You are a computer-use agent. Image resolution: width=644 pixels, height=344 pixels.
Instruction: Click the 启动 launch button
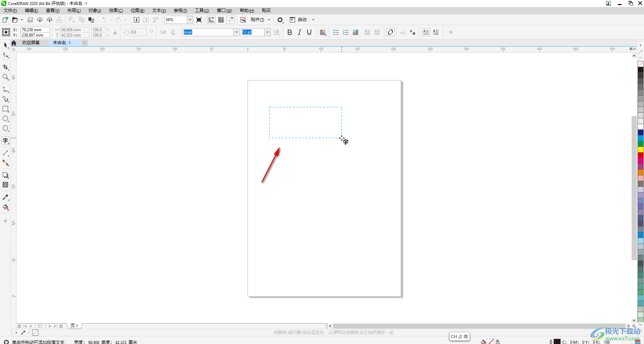298,20
